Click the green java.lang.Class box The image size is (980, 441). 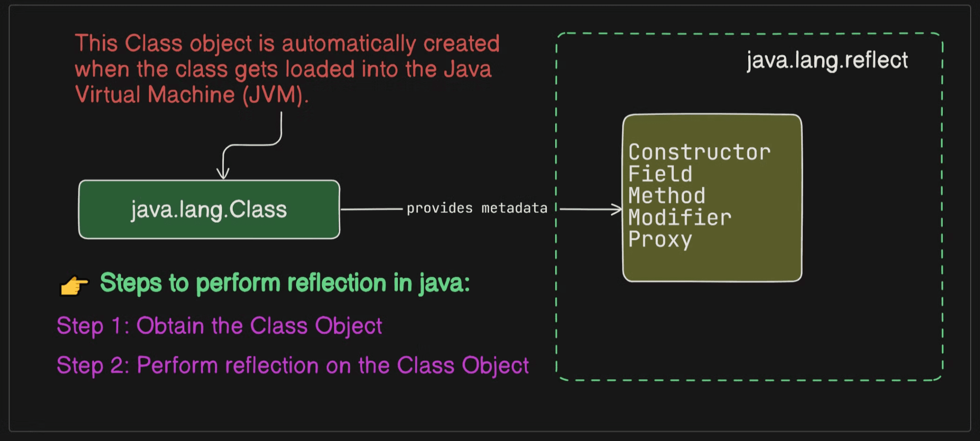209,209
